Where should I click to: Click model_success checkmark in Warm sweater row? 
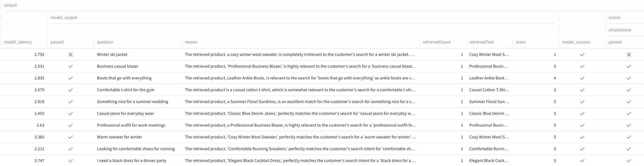[582, 137]
